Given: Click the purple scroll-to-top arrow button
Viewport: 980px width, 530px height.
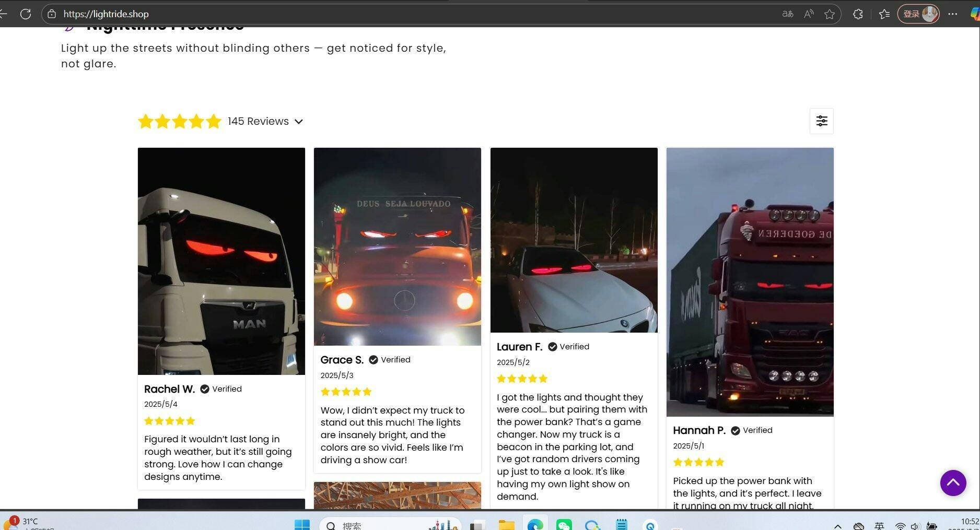Looking at the screenshot, I should point(953,482).
